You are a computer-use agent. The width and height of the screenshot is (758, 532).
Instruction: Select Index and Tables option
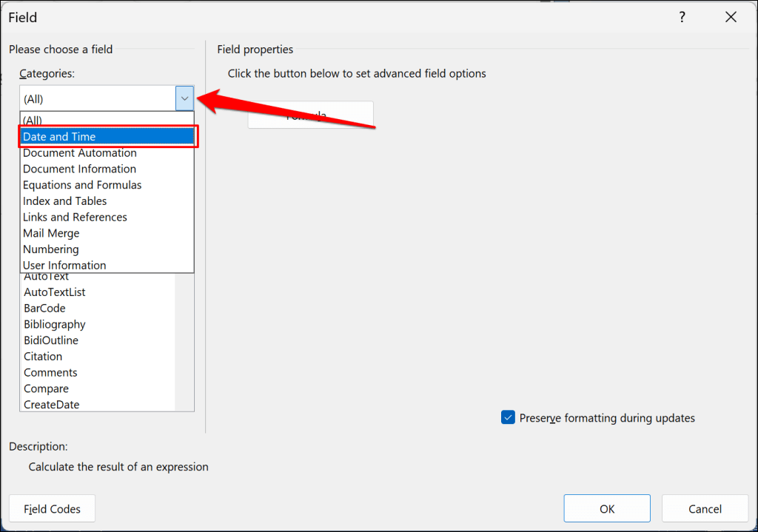click(65, 201)
